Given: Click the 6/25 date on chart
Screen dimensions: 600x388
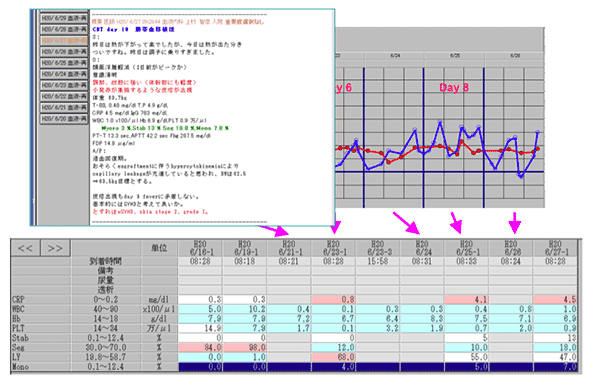Looking at the screenshot, I should pos(455,55).
